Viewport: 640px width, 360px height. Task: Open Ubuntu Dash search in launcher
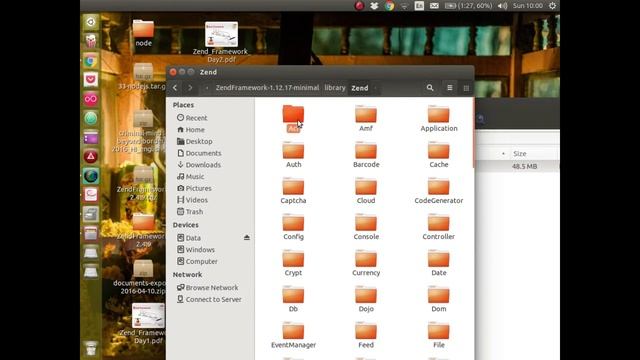(x=91, y=22)
